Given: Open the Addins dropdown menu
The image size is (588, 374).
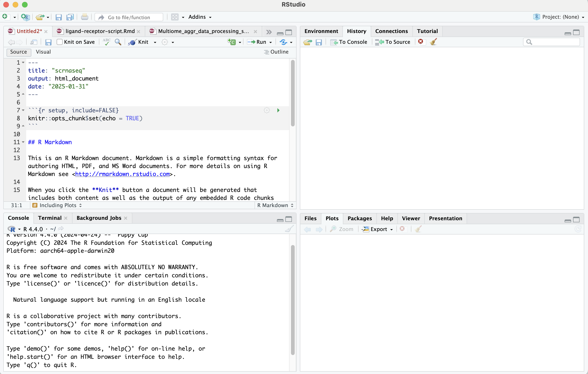Looking at the screenshot, I should tap(200, 17).
